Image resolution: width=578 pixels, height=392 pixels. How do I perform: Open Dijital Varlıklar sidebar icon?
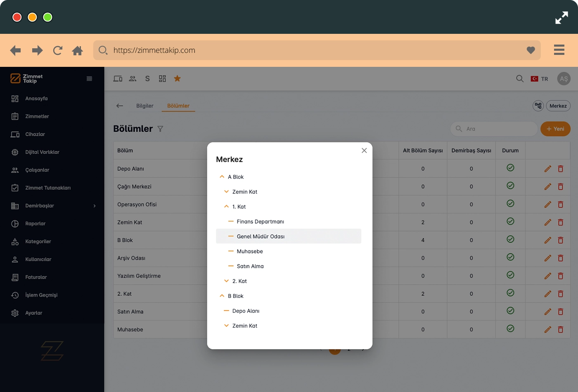coord(15,152)
